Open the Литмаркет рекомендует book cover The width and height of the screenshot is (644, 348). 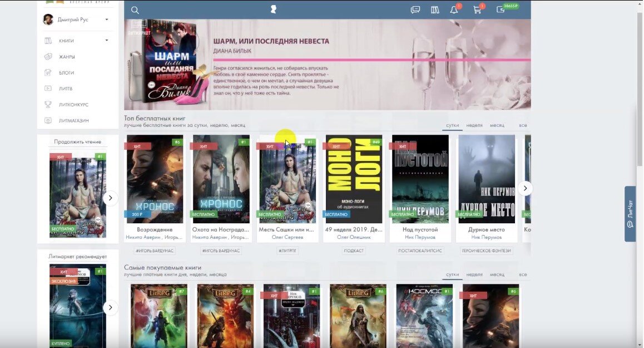[x=78, y=306]
